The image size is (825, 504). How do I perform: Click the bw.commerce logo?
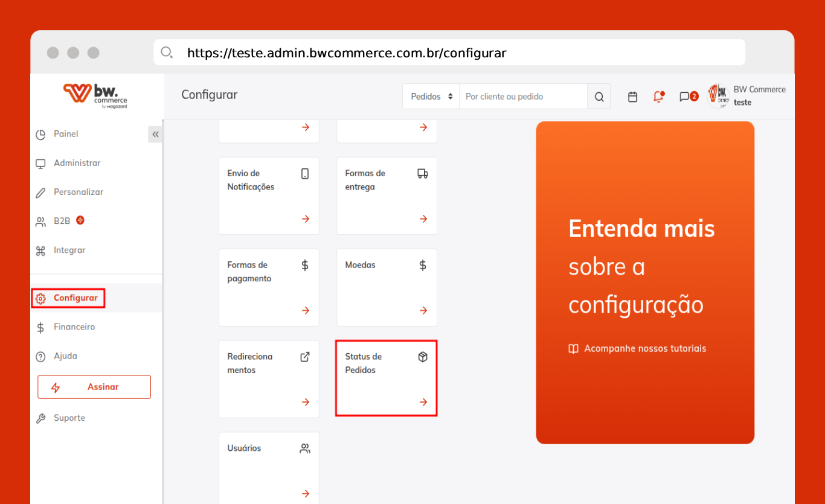(x=96, y=96)
